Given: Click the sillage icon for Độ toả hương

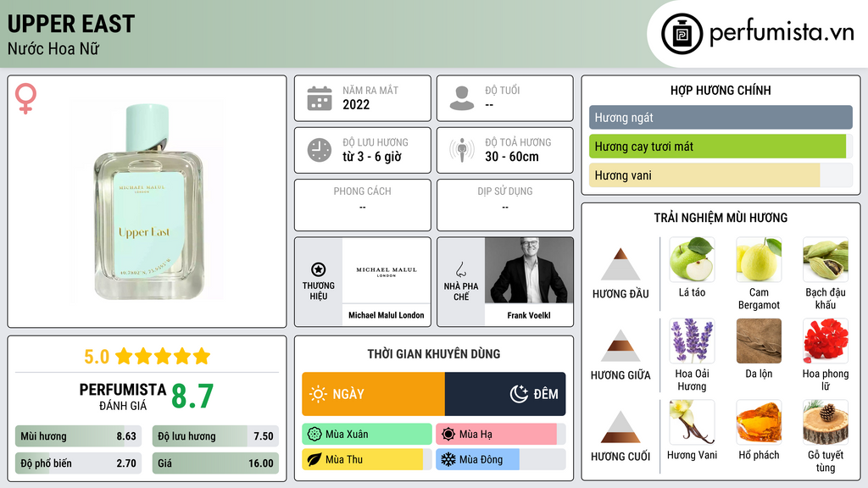Looking at the screenshot, I should [462, 150].
